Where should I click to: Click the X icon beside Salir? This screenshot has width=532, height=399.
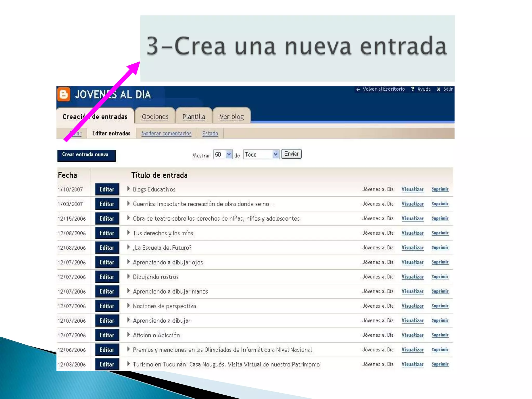[438, 89]
